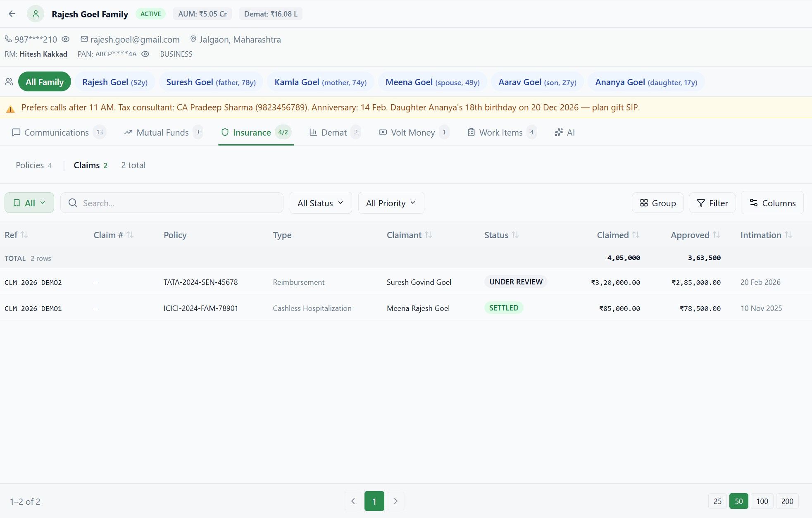The width and height of the screenshot is (812, 518).
Task: Open the Communications chat icon
Action: pyautogui.click(x=16, y=132)
